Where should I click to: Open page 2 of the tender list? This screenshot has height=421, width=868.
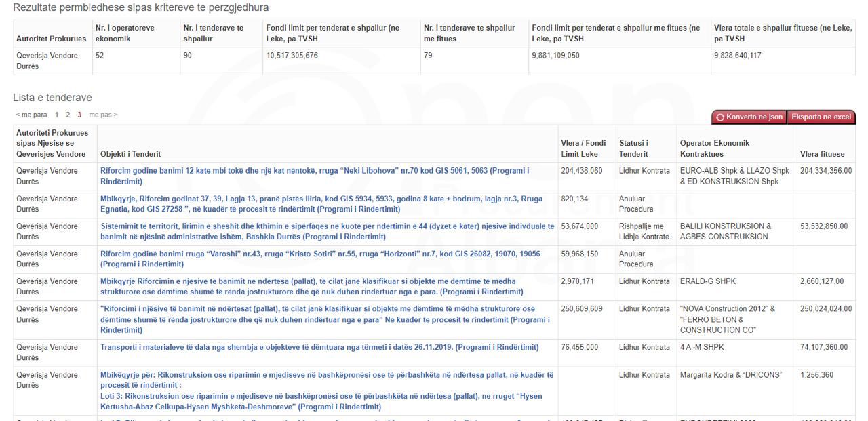click(68, 115)
